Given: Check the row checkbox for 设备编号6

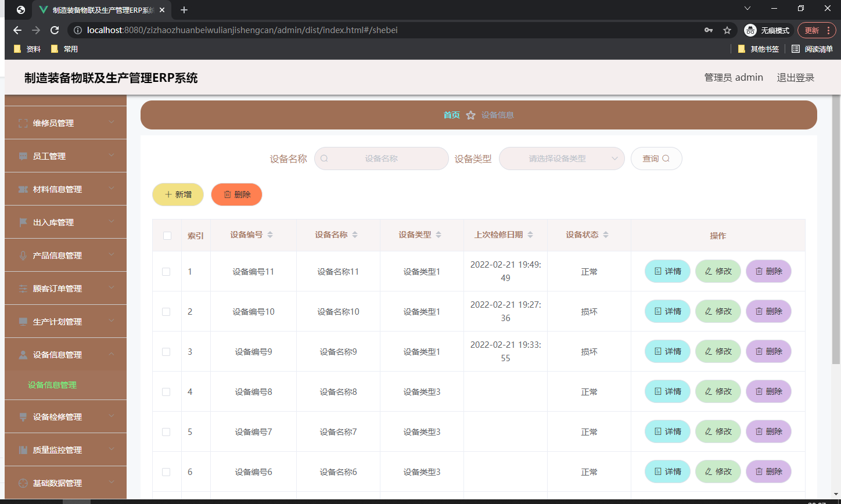Looking at the screenshot, I should click(x=166, y=472).
